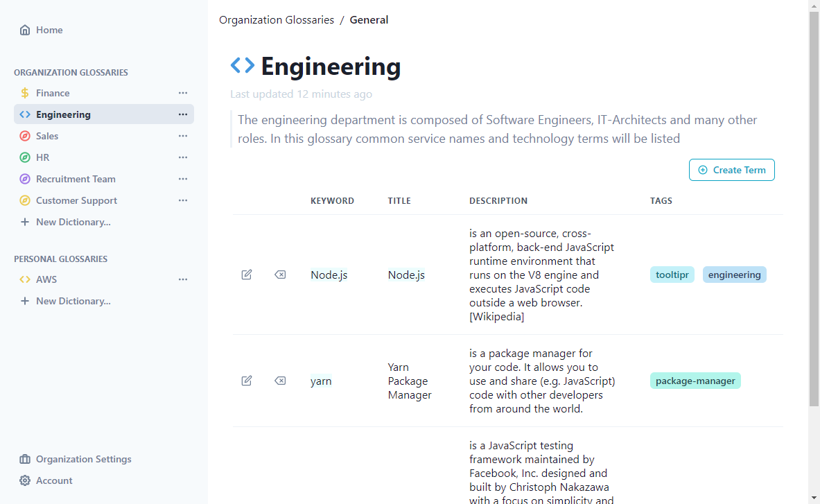Click the edit icon for yarn term
This screenshot has height=504, width=820.
247,381
